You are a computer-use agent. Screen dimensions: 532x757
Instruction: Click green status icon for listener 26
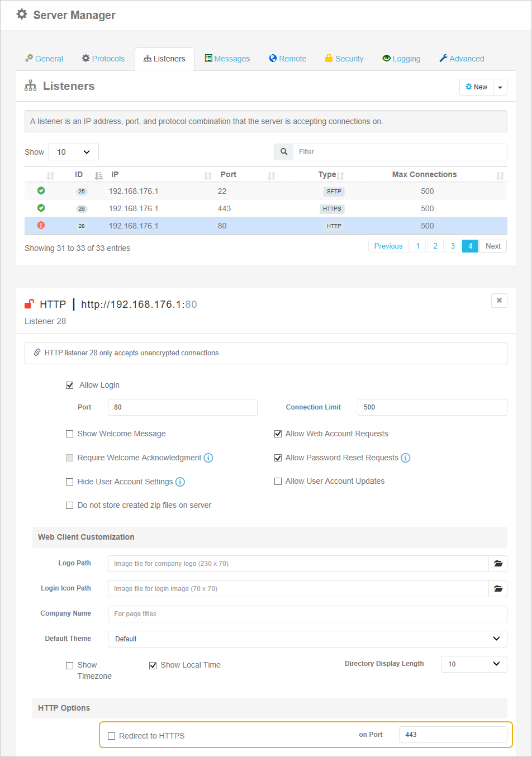click(41, 208)
